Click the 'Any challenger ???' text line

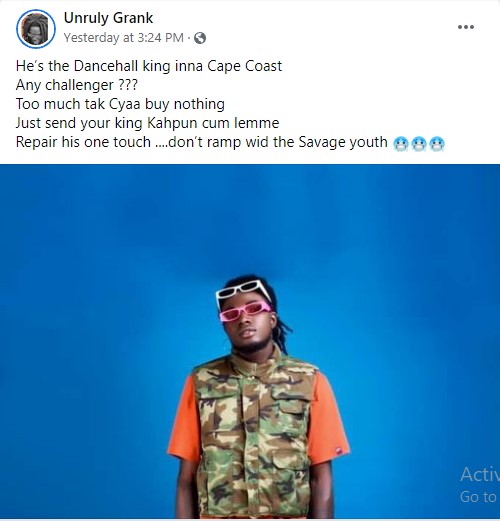pyautogui.click(x=77, y=85)
